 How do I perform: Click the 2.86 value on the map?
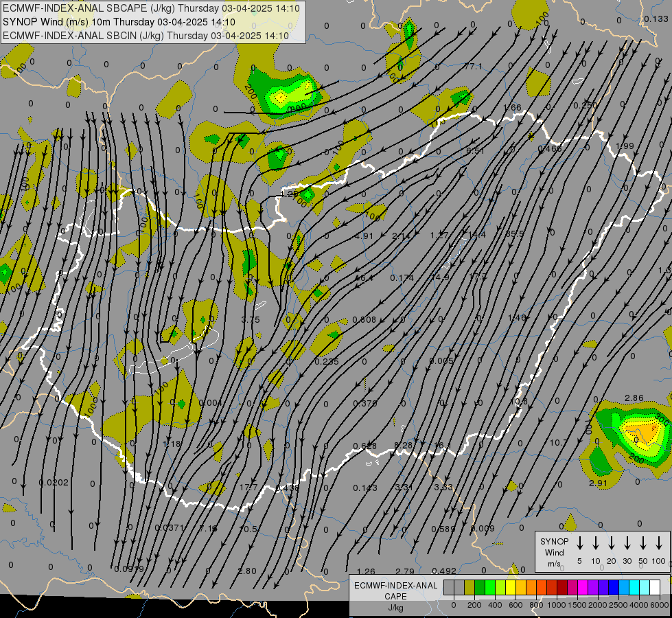[x=634, y=398]
